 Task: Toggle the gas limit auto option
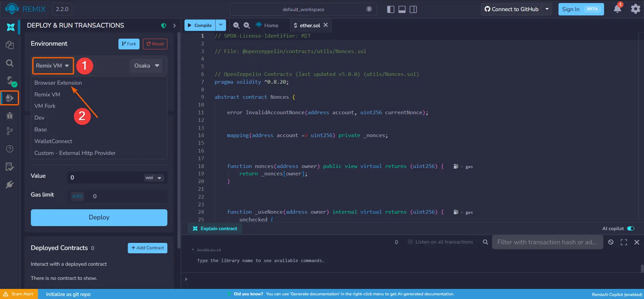[77, 196]
